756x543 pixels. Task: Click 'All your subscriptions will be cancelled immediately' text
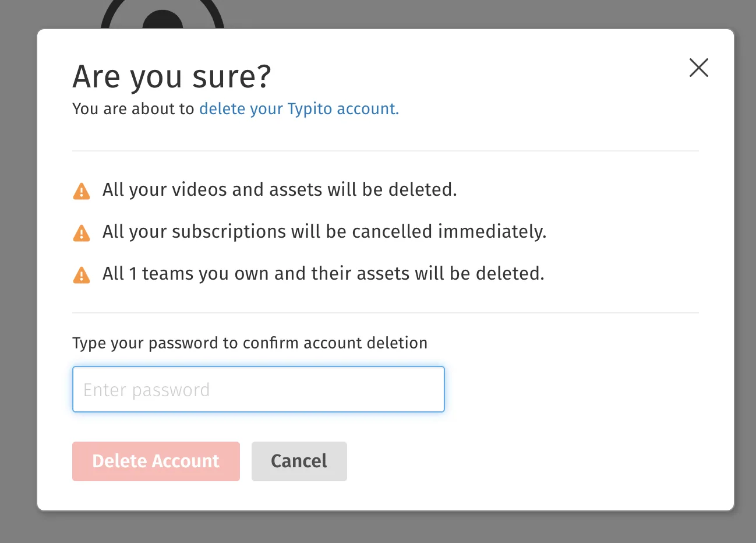tap(324, 232)
